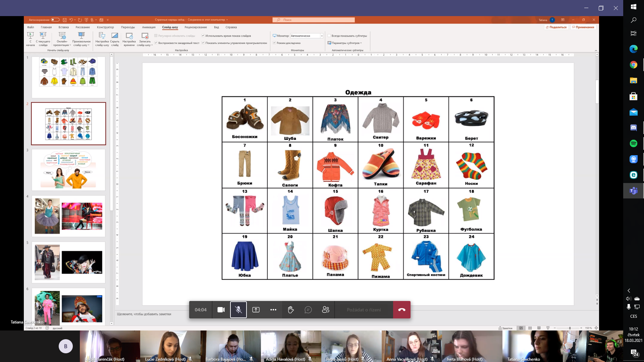Save the presentation with the floppy icon

[x=65, y=20]
